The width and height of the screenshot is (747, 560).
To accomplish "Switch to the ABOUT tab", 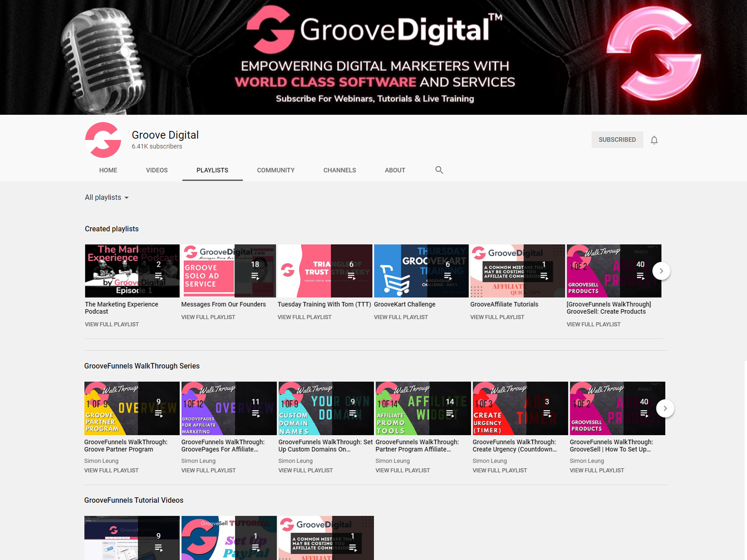I will click(395, 170).
